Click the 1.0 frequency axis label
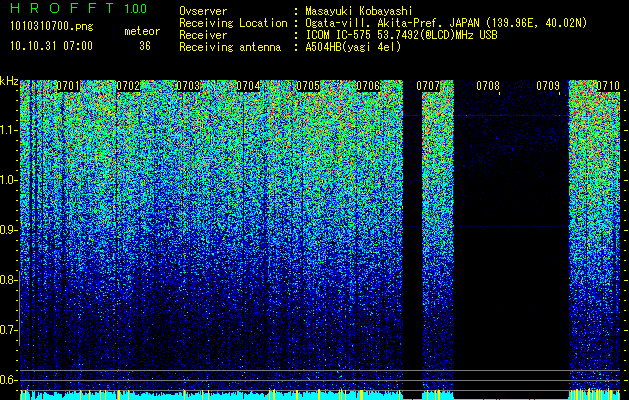The height and width of the screenshot is (400, 629). click(x=8, y=180)
